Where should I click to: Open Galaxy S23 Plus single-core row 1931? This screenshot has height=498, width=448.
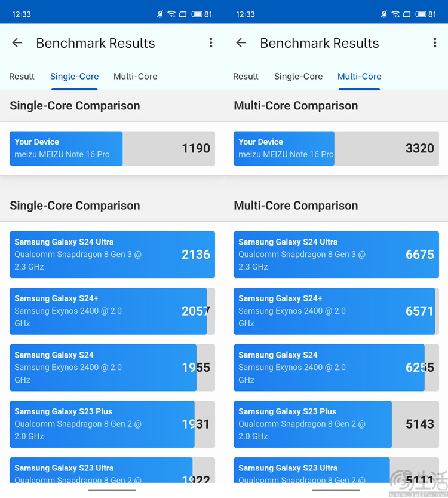click(x=112, y=424)
